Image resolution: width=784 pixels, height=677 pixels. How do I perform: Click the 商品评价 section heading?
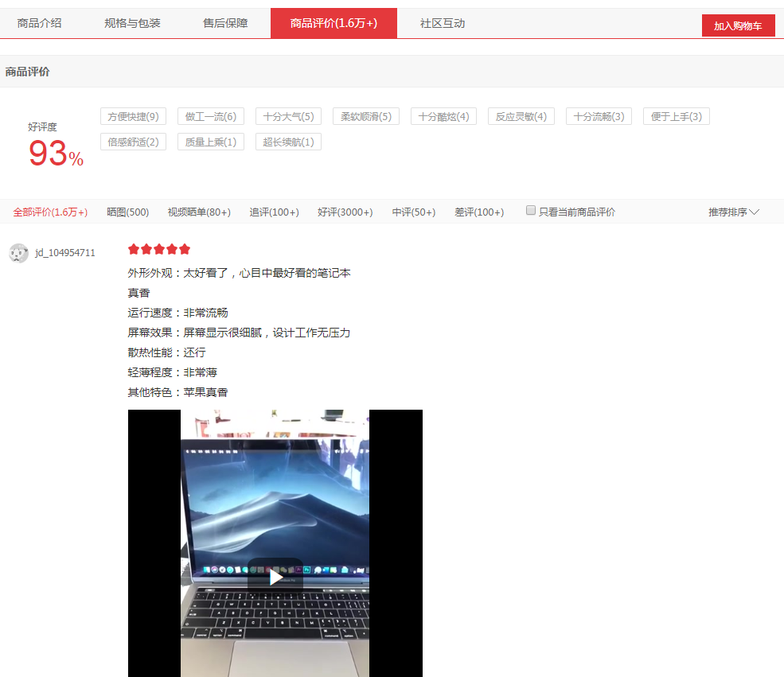tap(28, 72)
